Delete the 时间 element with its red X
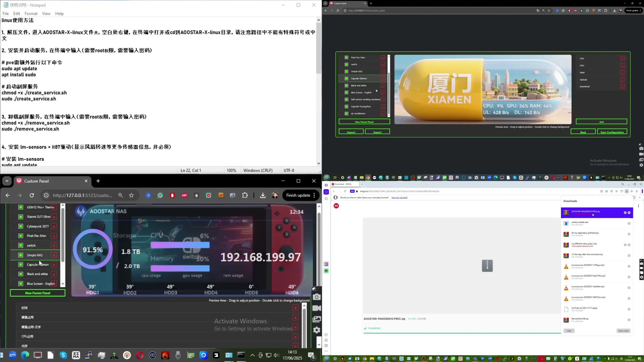The width and height of the screenshot is (644, 362). click(295, 308)
